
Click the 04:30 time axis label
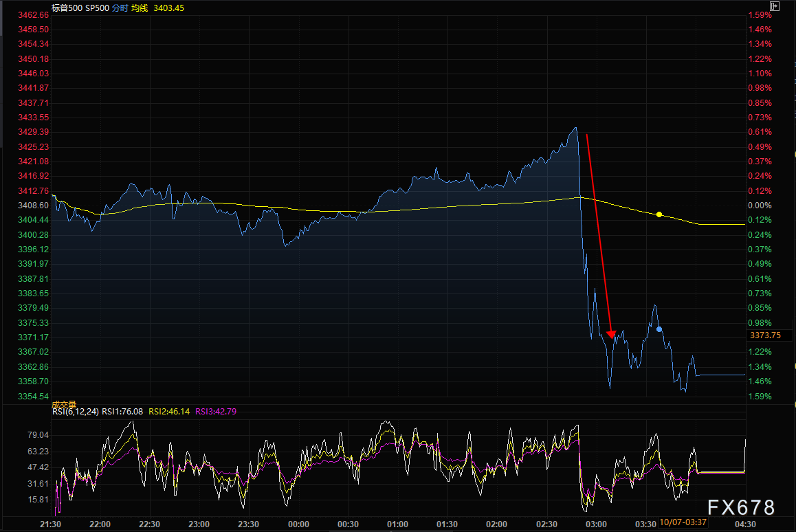[x=744, y=524]
